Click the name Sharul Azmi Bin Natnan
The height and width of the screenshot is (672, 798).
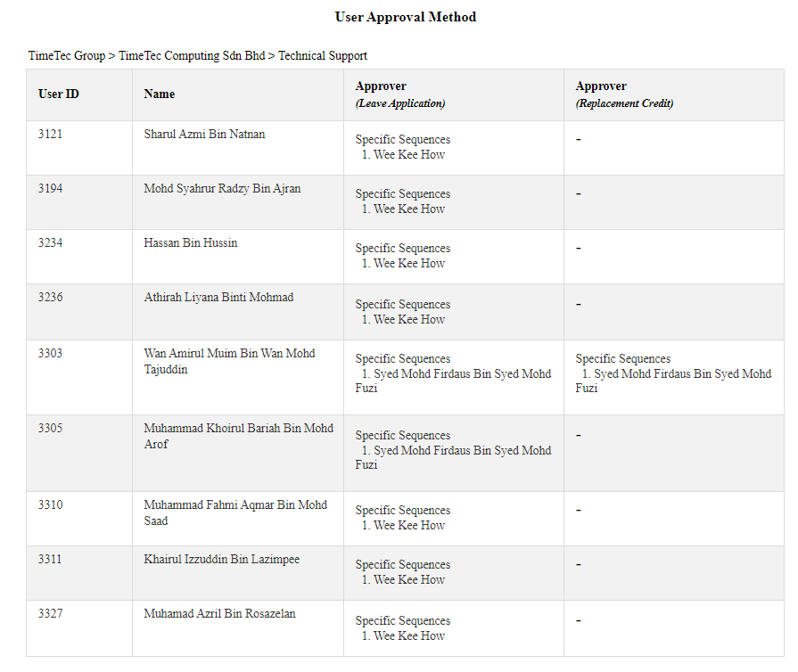204,134
